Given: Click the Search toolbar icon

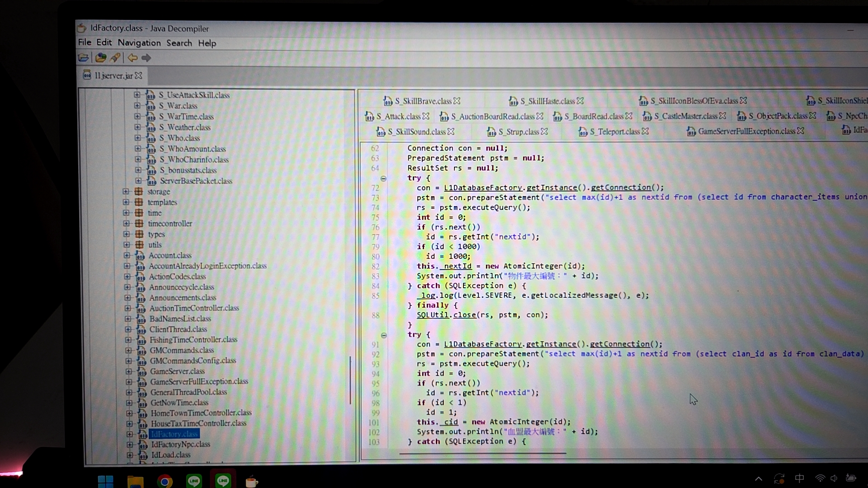Looking at the screenshot, I should (x=115, y=58).
